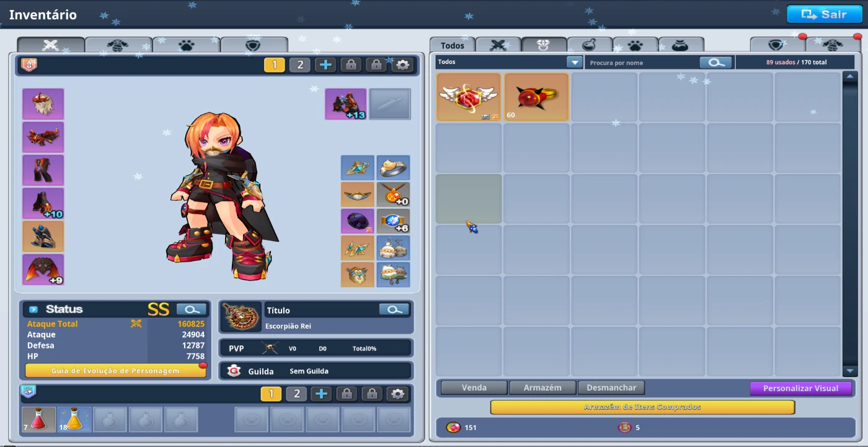Open the pet paw tab in inventory
This screenshot has height=447, width=868.
(x=635, y=45)
